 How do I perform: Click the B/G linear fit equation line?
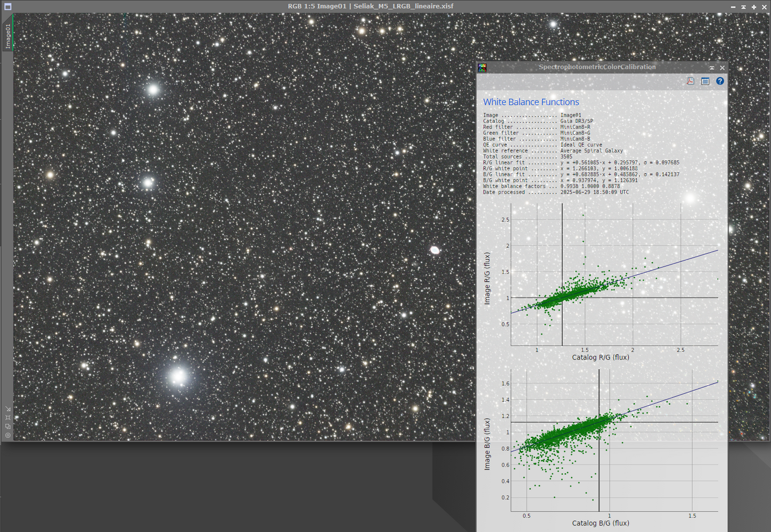[x=581, y=174]
